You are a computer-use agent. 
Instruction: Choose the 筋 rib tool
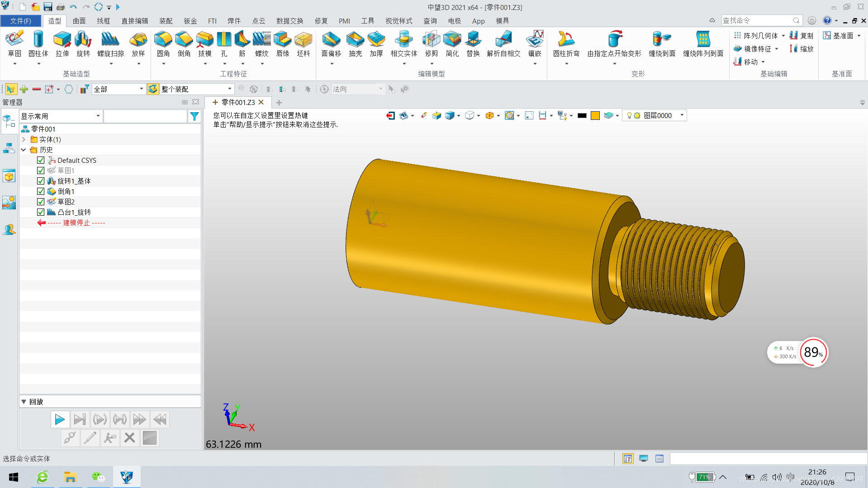click(242, 44)
